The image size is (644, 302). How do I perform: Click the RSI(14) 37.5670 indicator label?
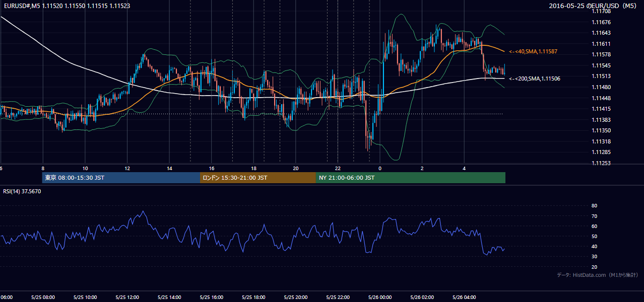pyautogui.click(x=22, y=191)
